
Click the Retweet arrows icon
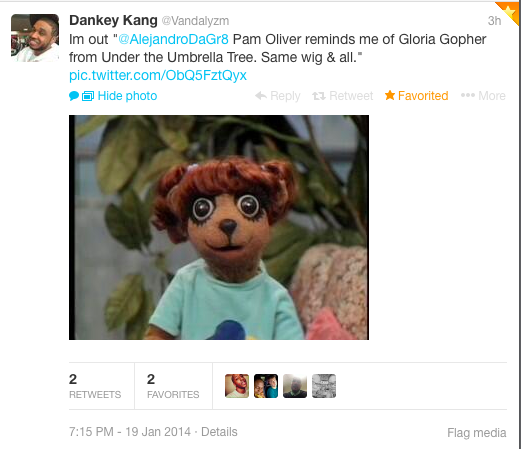point(319,96)
